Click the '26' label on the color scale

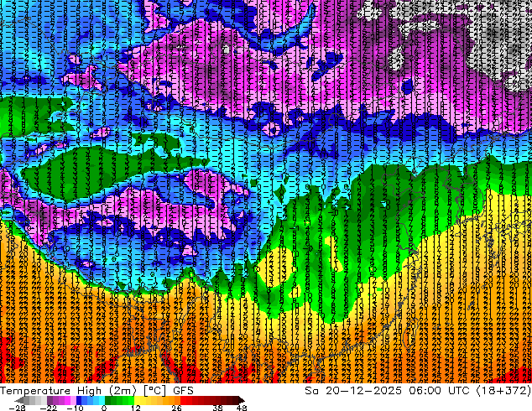(176, 408)
